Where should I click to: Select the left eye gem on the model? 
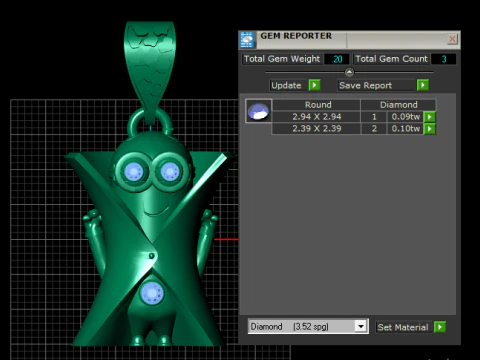pyautogui.click(x=134, y=172)
